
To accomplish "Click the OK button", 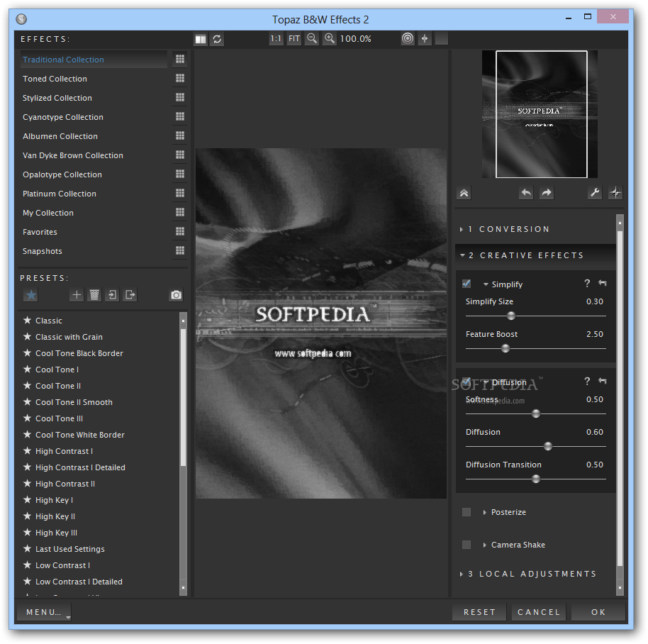I will [598, 612].
